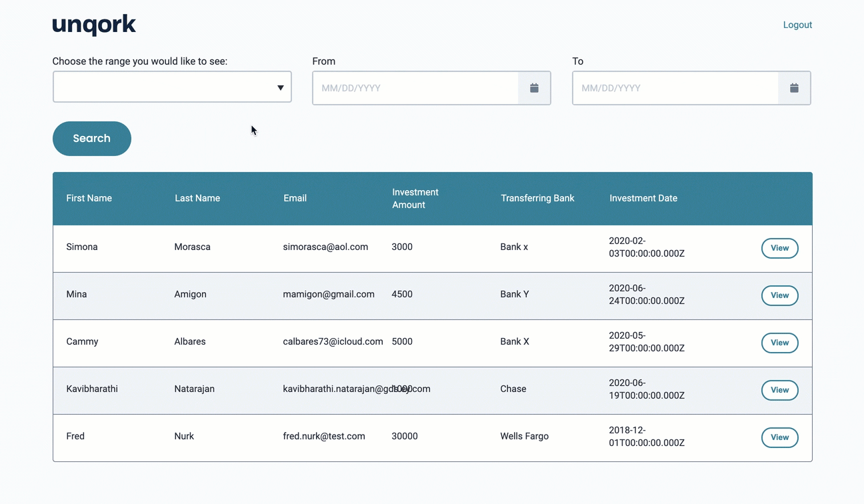Click the first name Simona
Viewport: 864px width, 504px height.
pyautogui.click(x=82, y=247)
